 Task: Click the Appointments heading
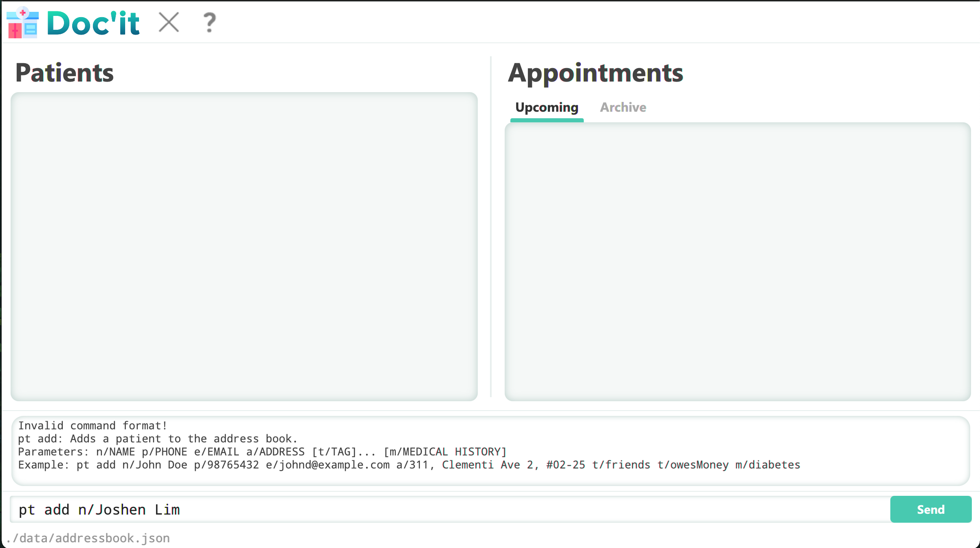tap(595, 73)
